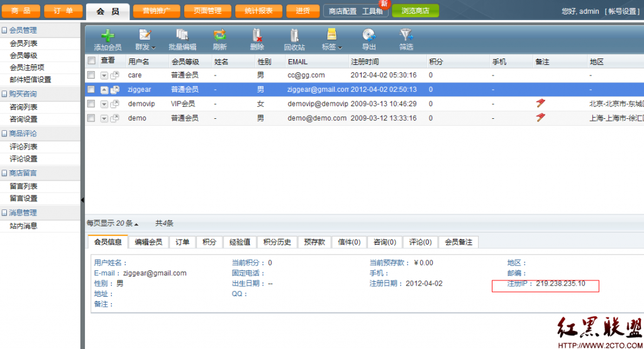The width and height of the screenshot is (644, 349).
Task: Open care member in new window icon
Action: pos(115,75)
